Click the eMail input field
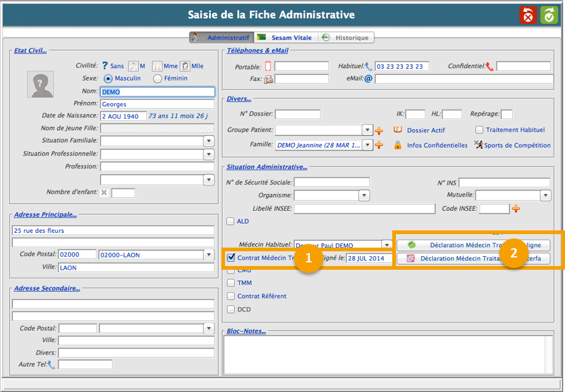 coord(464,79)
